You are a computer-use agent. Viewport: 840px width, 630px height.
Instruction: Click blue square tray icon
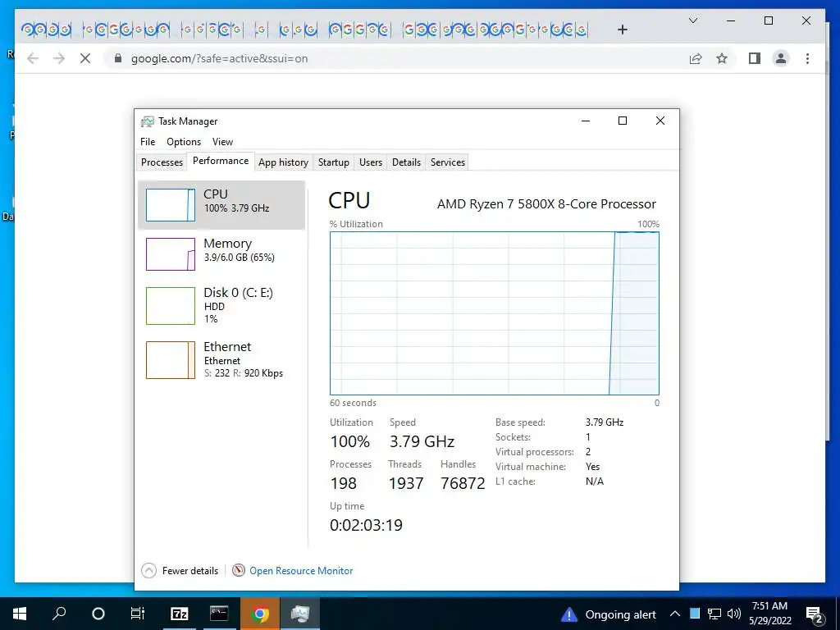tap(694, 614)
